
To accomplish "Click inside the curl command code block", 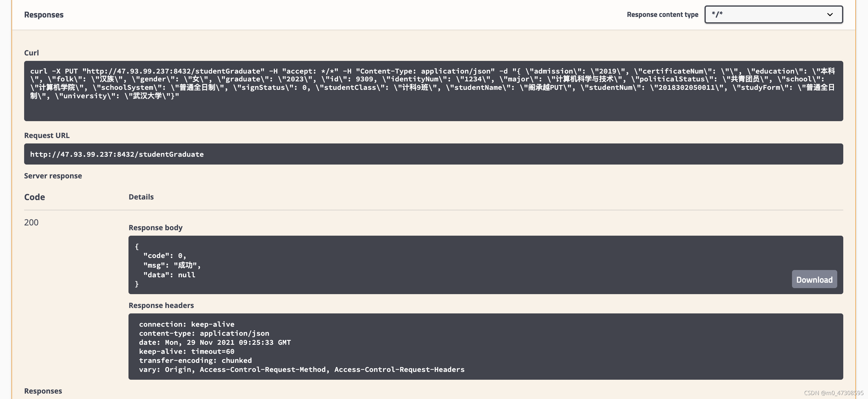I will (x=433, y=91).
